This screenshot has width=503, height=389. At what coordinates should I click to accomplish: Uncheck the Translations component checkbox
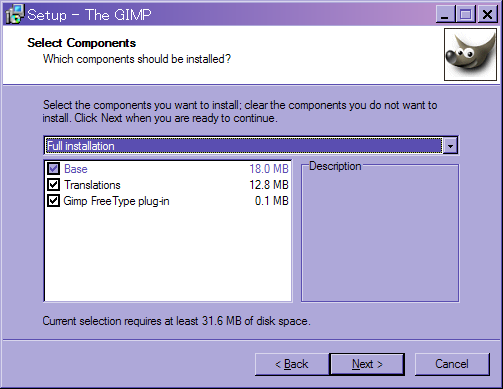click(53, 185)
